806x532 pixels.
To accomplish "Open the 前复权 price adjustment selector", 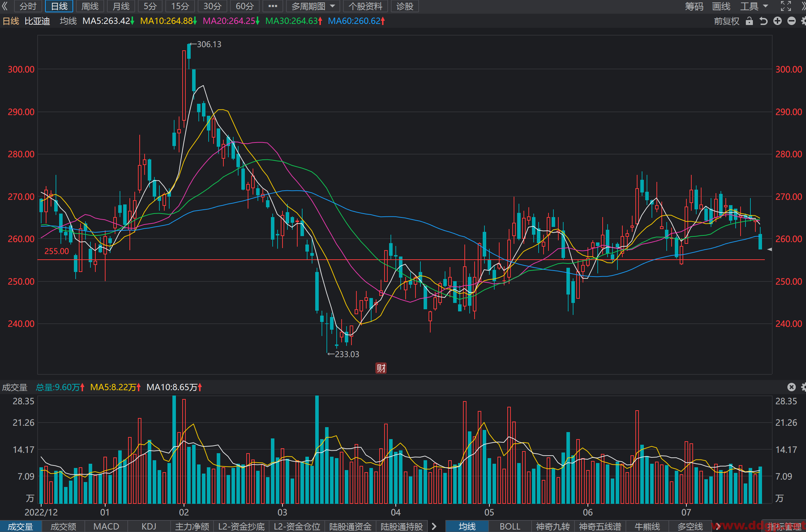I will coord(726,21).
